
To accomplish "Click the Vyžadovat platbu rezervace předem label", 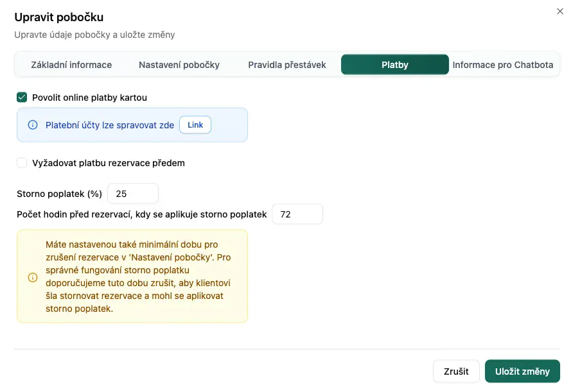I will click(109, 163).
